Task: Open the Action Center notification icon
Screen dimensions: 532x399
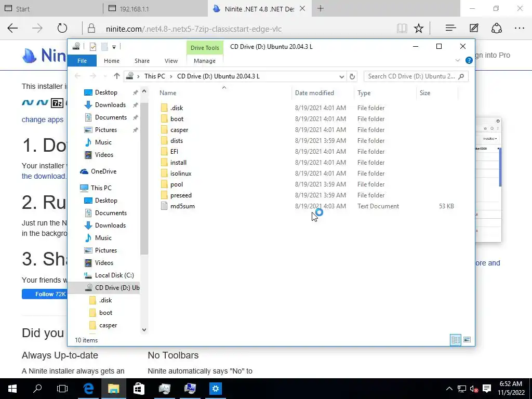Action: click(487, 389)
